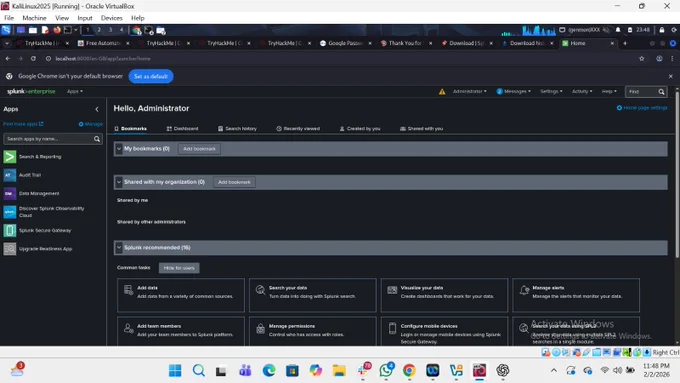
Task: Click the magnifier icon in the Find box
Action: [661, 92]
